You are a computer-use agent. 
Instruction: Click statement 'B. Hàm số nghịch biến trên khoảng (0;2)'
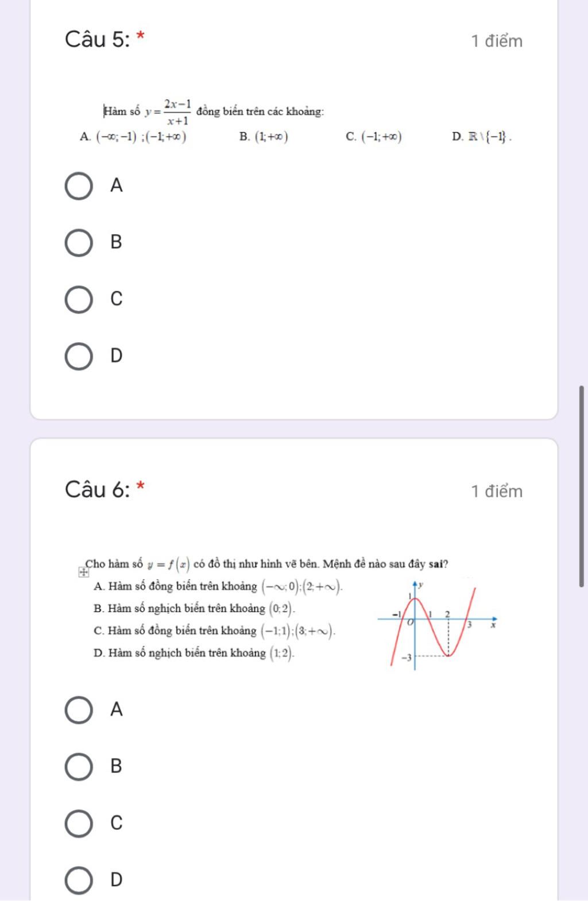[x=194, y=609]
